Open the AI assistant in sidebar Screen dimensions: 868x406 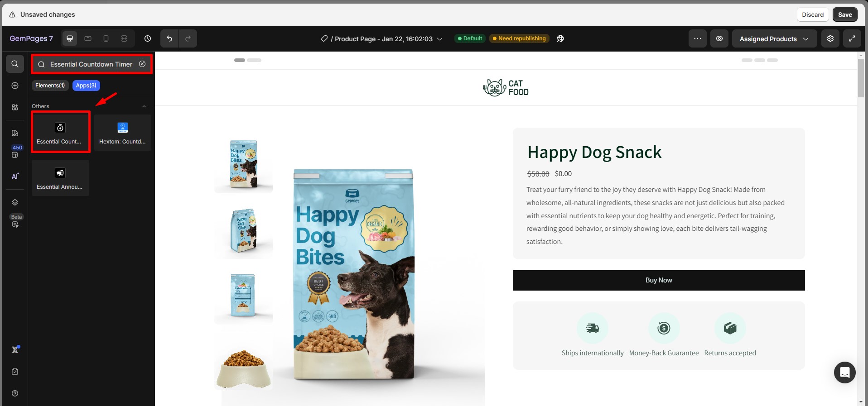pyautogui.click(x=15, y=176)
